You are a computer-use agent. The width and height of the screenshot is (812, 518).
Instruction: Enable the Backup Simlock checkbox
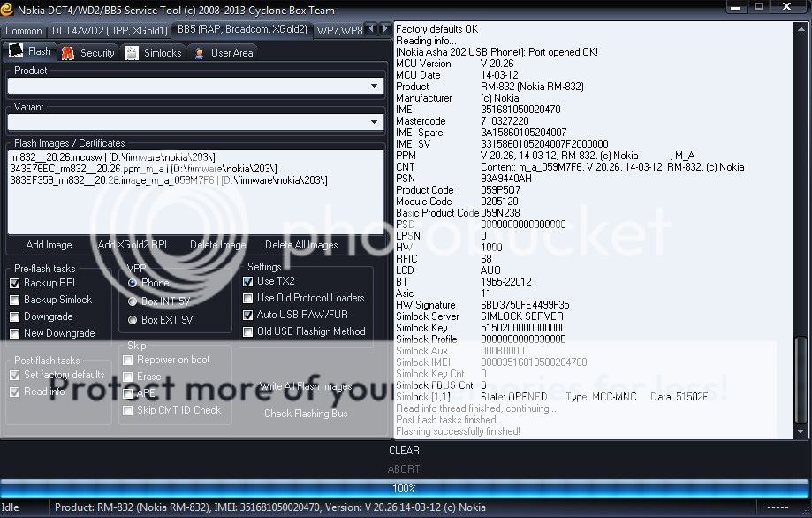coord(15,300)
